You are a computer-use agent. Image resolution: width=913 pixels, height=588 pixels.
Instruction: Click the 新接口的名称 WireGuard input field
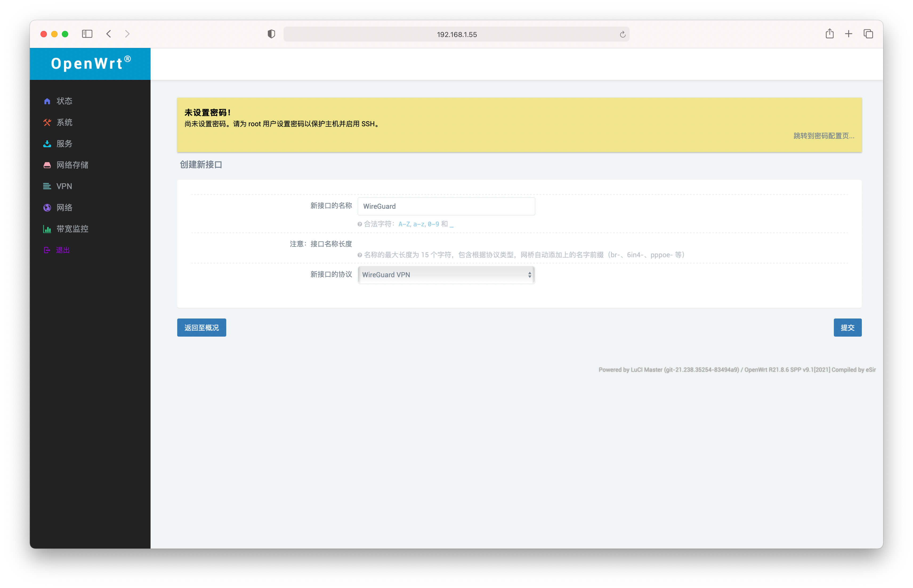point(446,206)
